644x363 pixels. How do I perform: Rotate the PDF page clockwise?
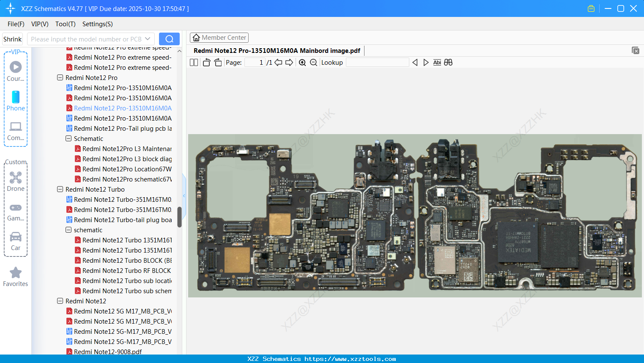(218, 62)
